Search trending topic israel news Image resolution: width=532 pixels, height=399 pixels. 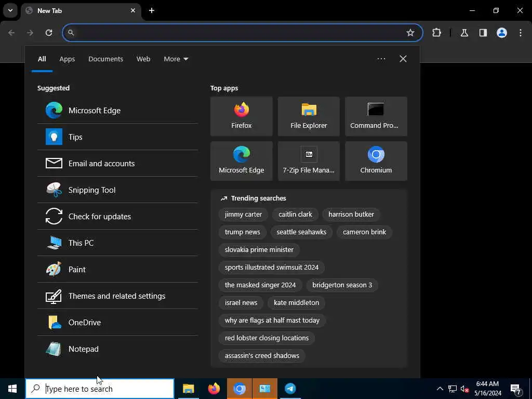241,303
